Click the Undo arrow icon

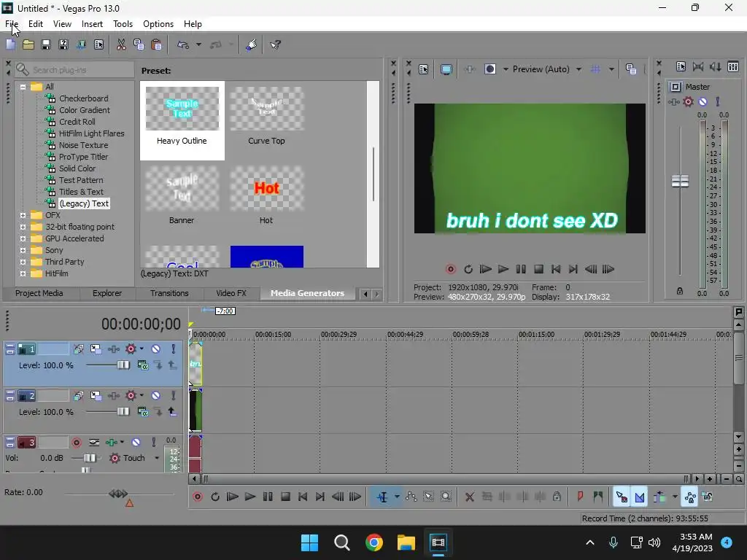[183, 44]
